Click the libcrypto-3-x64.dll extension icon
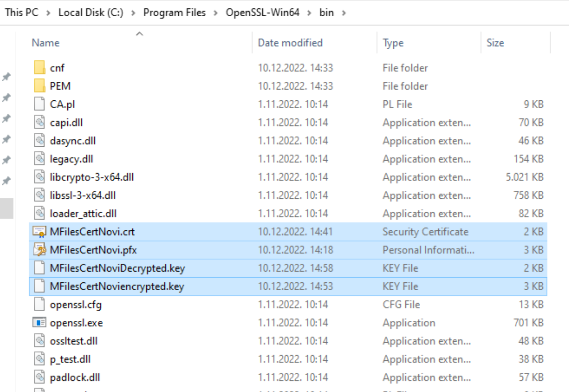 (x=39, y=177)
